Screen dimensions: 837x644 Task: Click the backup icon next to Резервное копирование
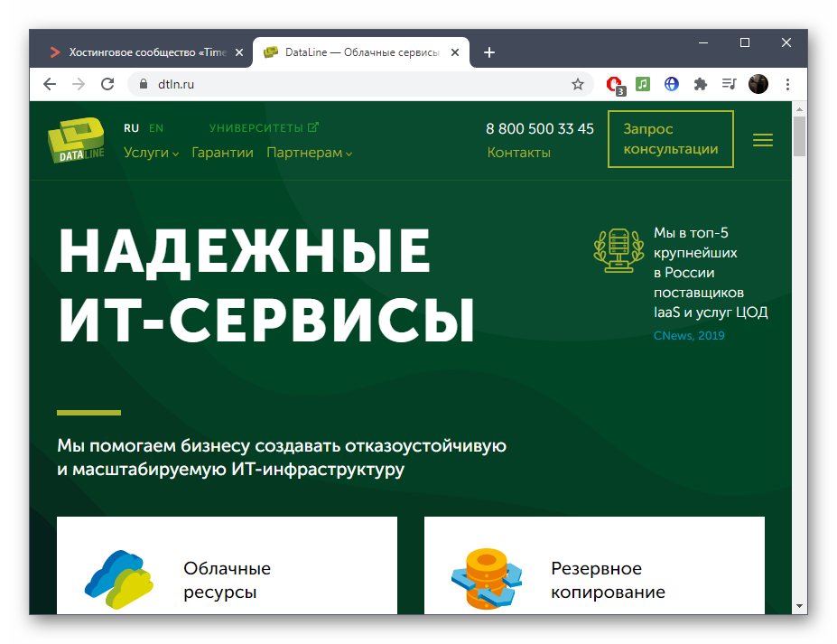pyautogui.click(x=488, y=576)
